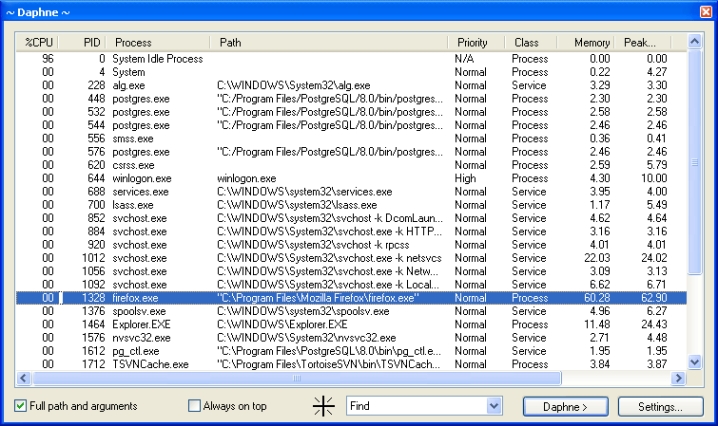718x426 pixels.
Task: Toggle Full path and arguments checkbox
Action: click(21, 406)
